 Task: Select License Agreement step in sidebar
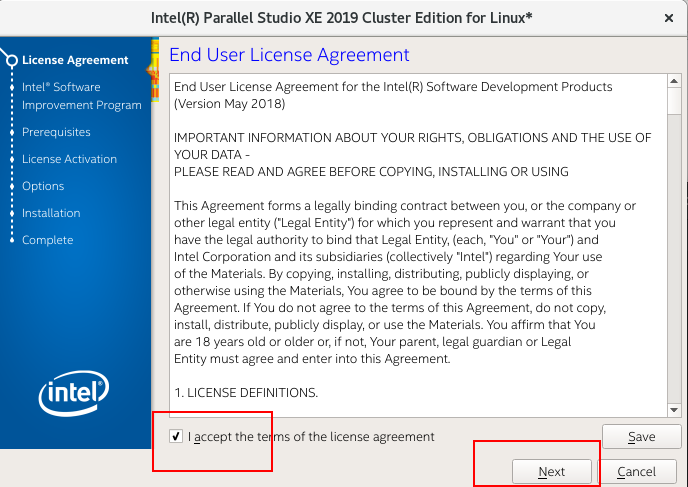click(75, 60)
